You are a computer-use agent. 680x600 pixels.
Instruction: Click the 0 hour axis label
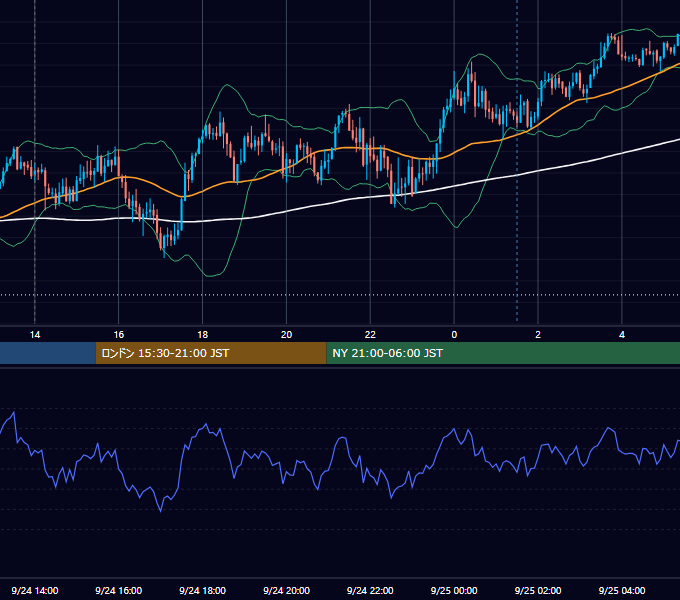point(454,335)
